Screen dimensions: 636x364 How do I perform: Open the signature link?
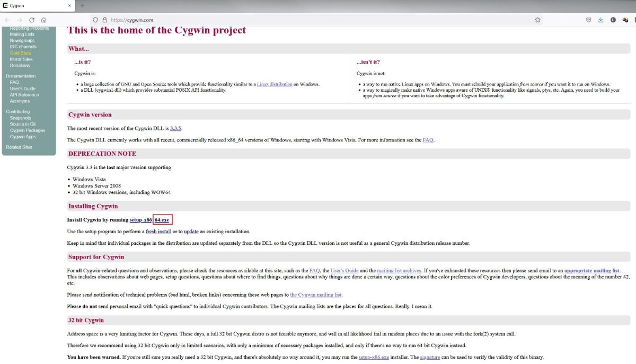point(430,357)
